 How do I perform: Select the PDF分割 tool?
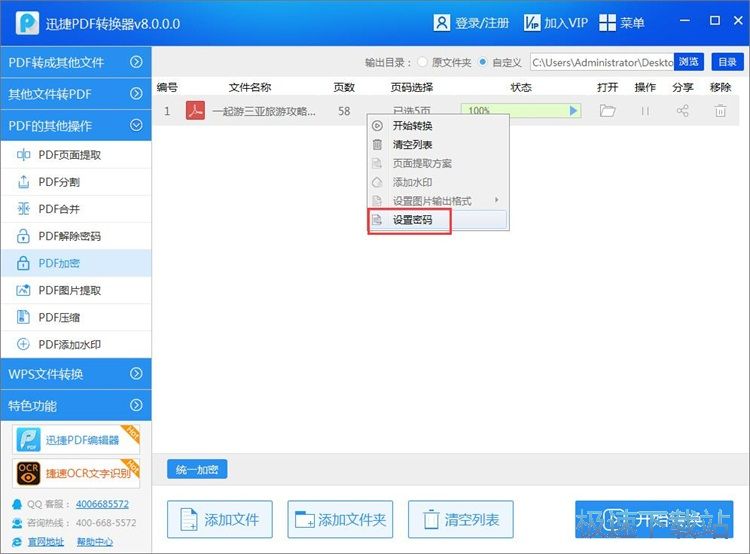(76, 182)
